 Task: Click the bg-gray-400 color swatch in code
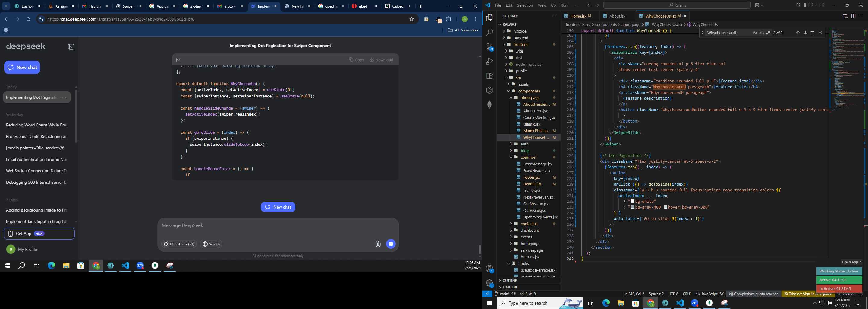tap(633, 207)
